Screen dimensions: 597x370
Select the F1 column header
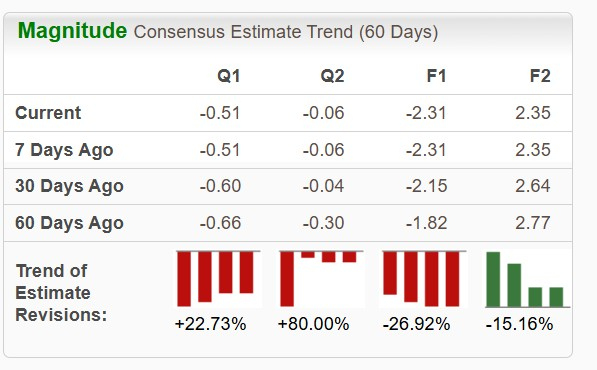pos(436,76)
